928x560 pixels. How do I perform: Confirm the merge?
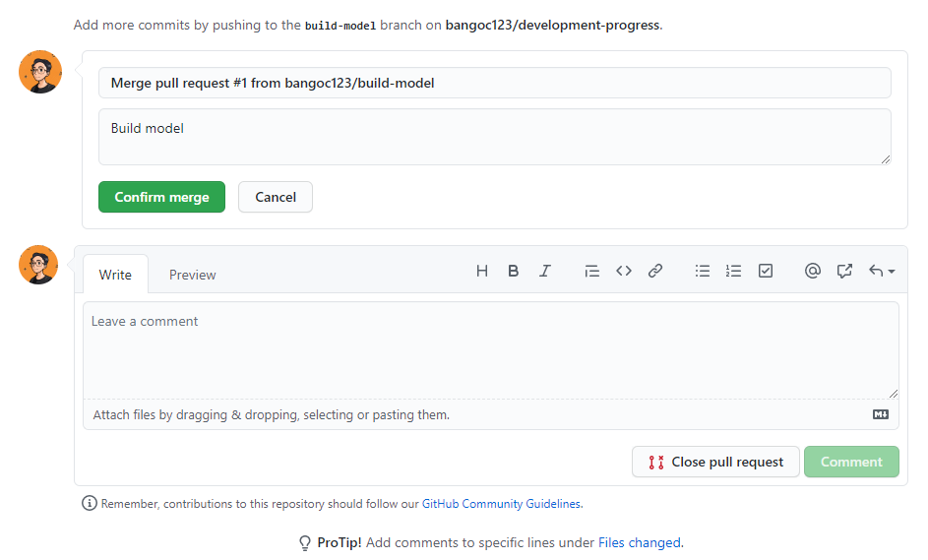click(x=161, y=197)
